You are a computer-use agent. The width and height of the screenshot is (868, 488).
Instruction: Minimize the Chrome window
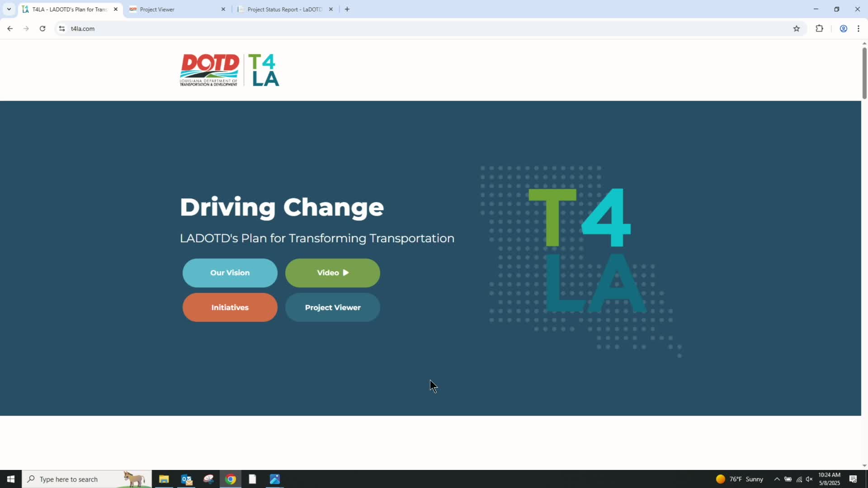point(816,9)
